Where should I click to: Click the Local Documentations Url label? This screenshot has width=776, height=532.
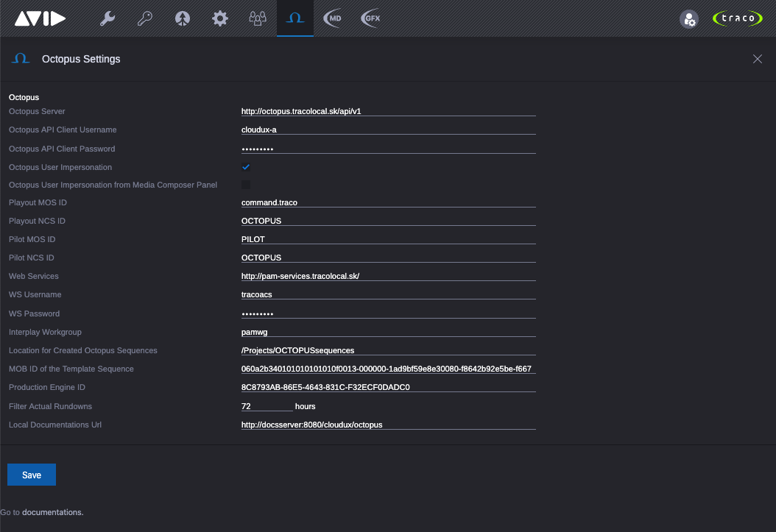point(55,425)
